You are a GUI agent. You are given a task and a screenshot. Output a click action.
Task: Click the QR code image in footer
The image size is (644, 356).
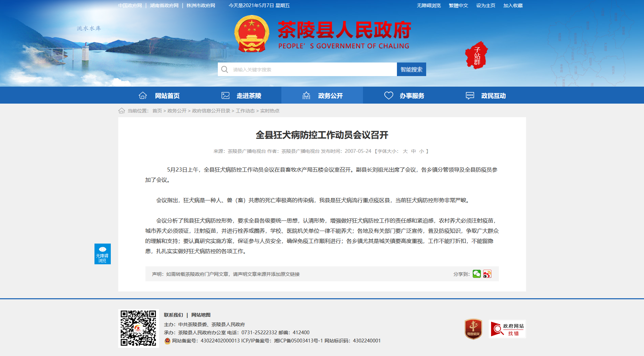point(139,328)
